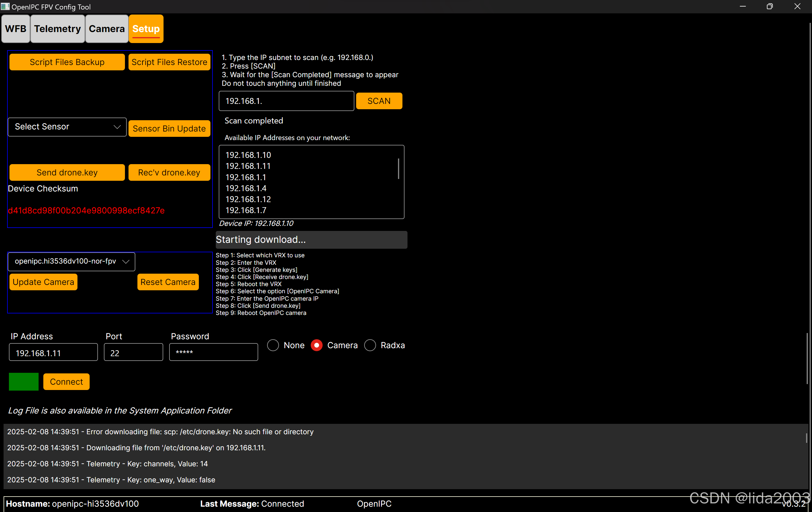The width and height of the screenshot is (812, 512).
Task: Click the OpenIPC app icon in title bar
Action: coord(5,7)
